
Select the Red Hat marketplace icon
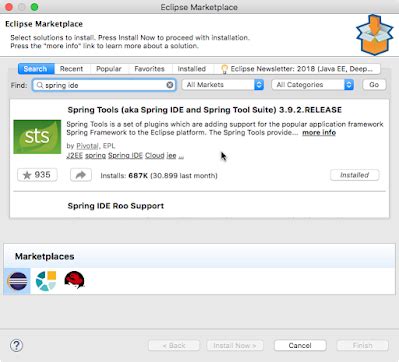(x=74, y=280)
